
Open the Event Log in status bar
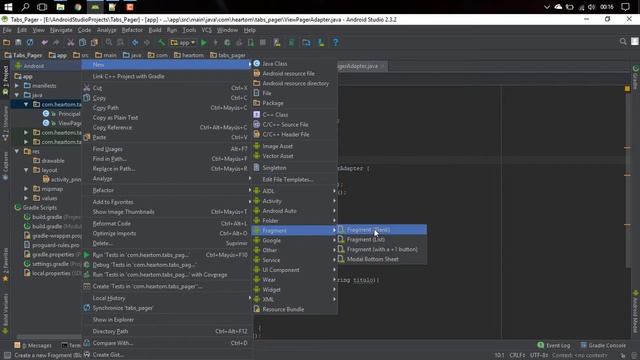pos(553,345)
